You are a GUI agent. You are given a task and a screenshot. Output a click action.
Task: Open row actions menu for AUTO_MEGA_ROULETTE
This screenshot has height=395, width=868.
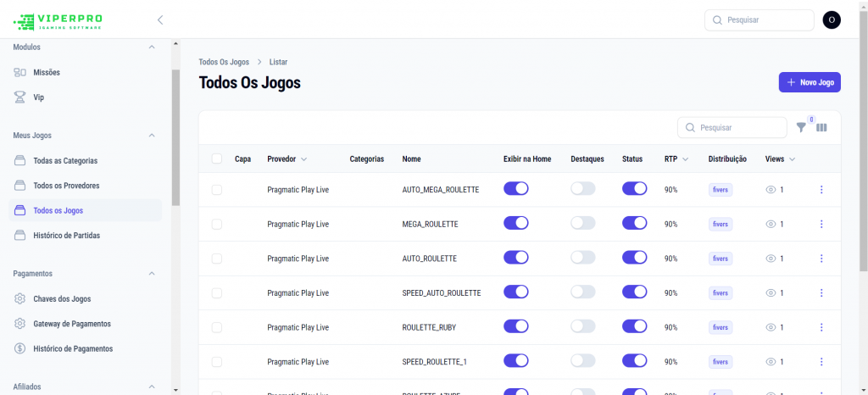point(821,189)
